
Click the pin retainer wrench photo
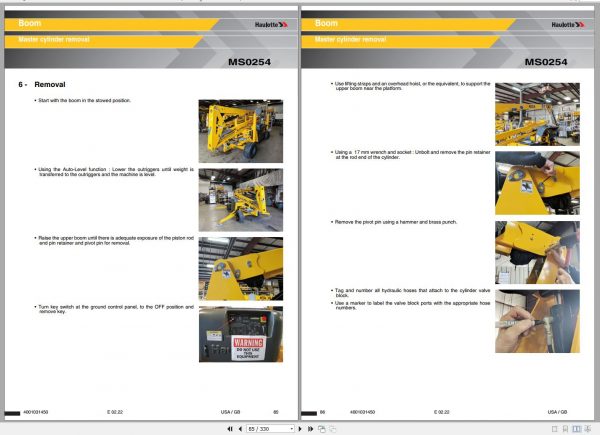click(x=537, y=183)
